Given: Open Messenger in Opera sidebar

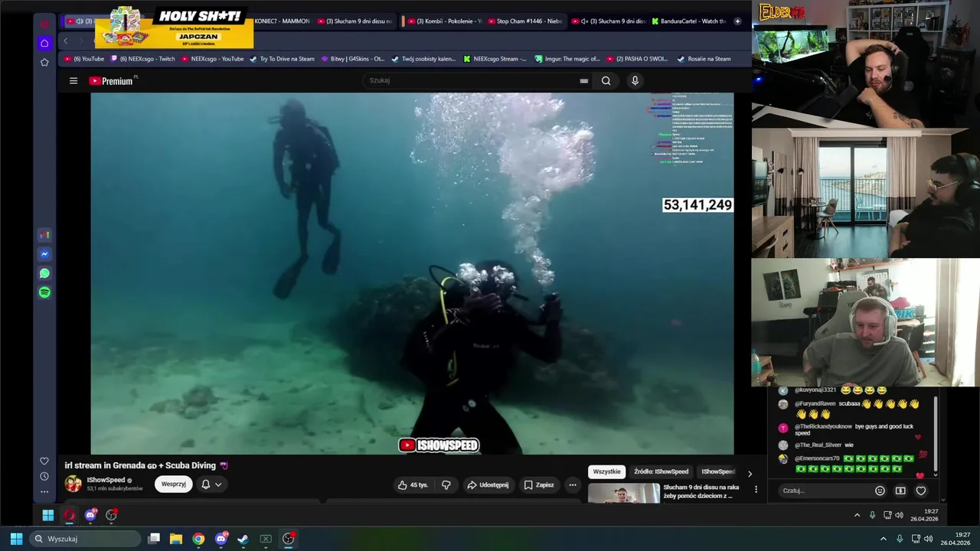Looking at the screenshot, I should point(44,254).
